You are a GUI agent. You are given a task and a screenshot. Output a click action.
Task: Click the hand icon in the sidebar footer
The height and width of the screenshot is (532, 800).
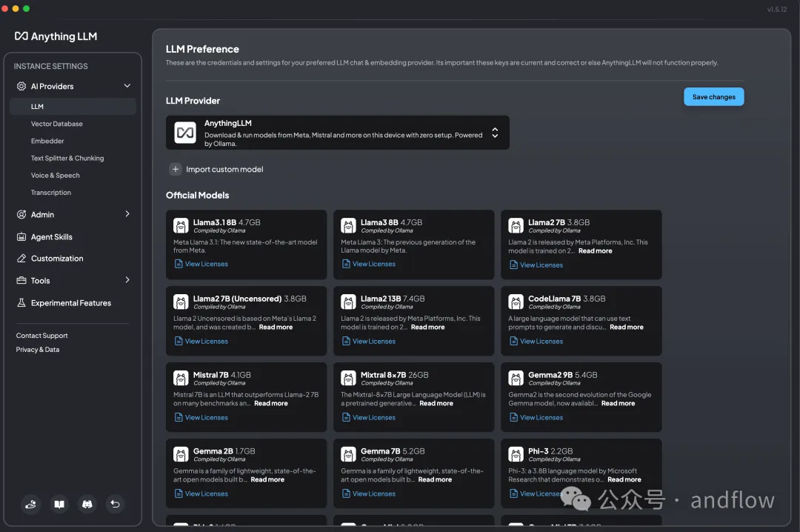click(x=31, y=505)
